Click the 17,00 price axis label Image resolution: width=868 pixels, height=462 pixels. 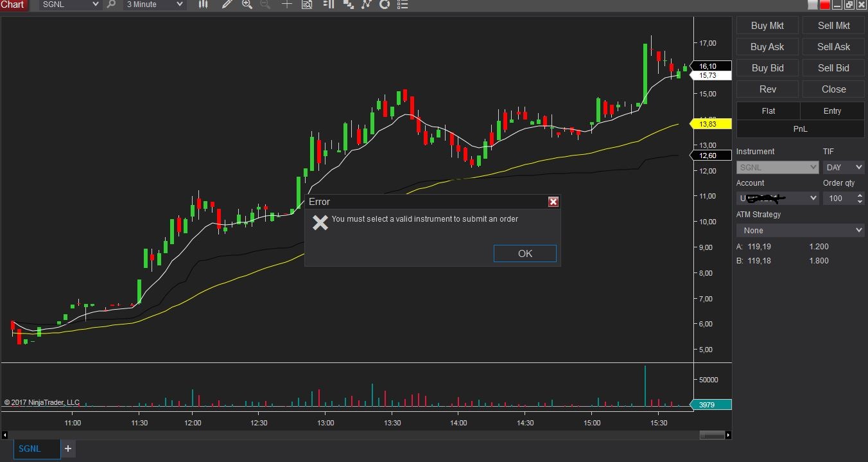708,43
